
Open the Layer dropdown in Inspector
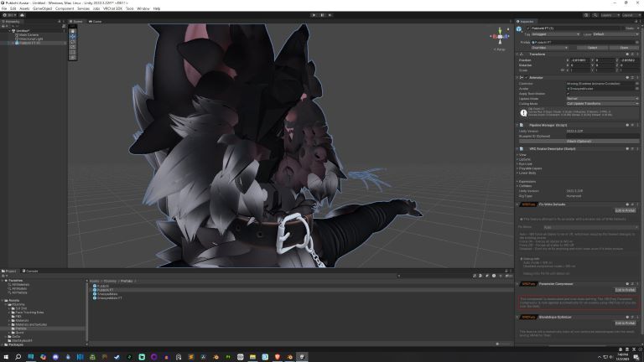[615, 34]
